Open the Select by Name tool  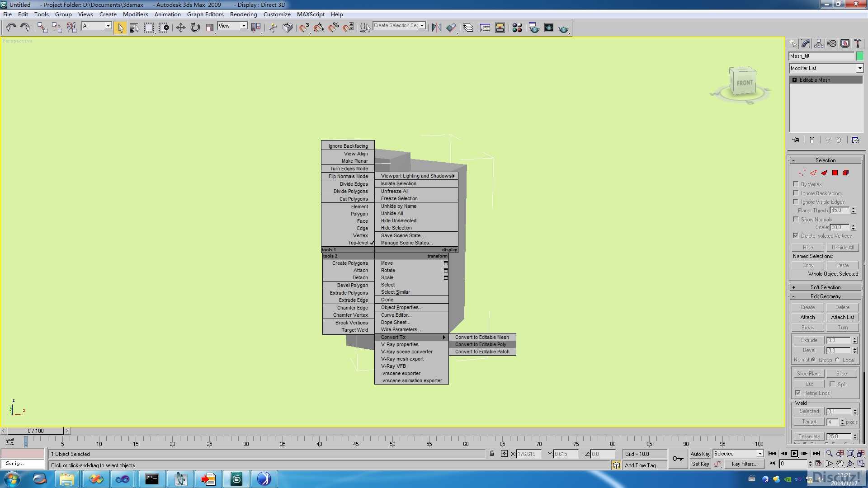coord(134,28)
